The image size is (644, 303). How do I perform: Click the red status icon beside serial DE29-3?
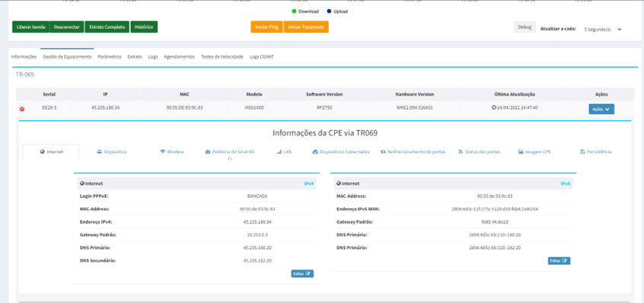coord(22,109)
